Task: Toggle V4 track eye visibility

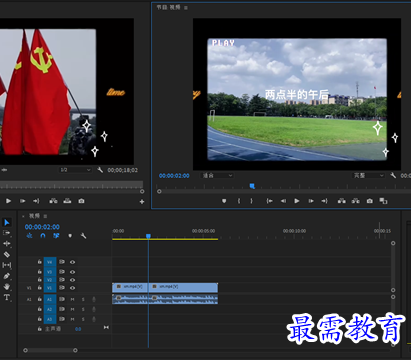Action: point(72,262)
